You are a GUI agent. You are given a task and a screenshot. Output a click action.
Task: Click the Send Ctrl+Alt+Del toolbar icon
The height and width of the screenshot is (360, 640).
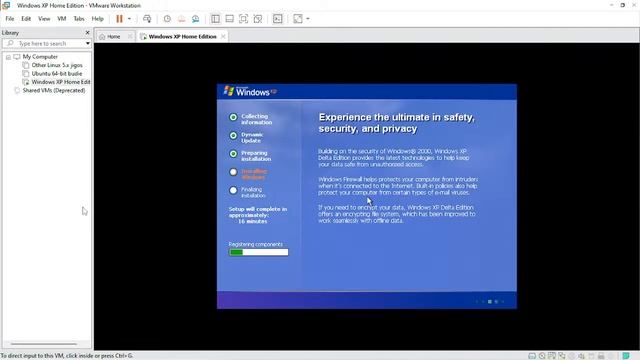[x=147, y=19]
